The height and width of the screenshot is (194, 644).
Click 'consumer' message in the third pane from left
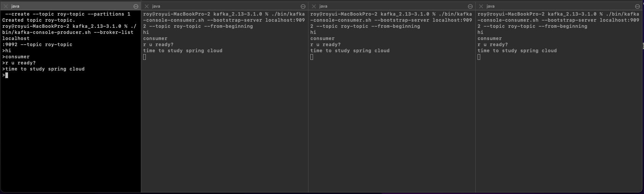(323, 38)
